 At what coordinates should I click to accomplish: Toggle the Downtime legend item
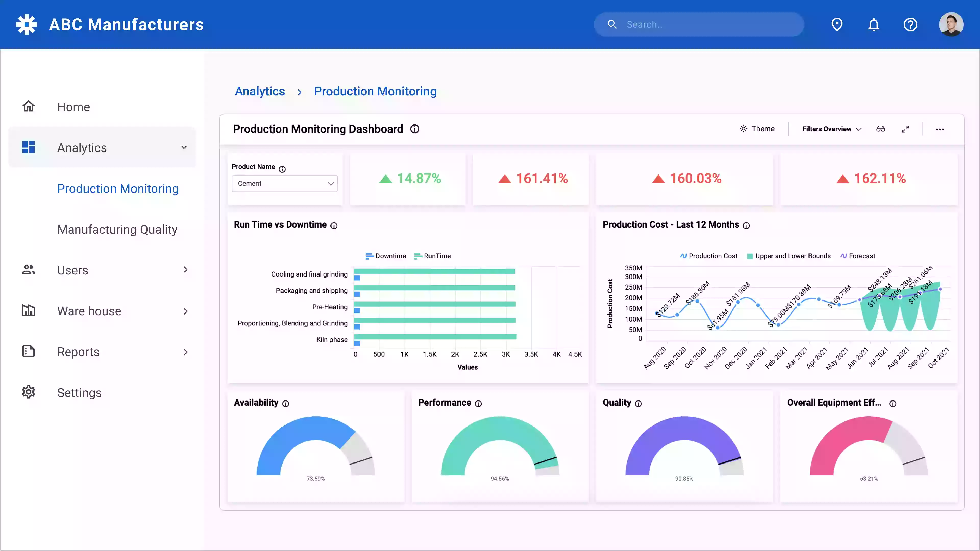(385, 256)
